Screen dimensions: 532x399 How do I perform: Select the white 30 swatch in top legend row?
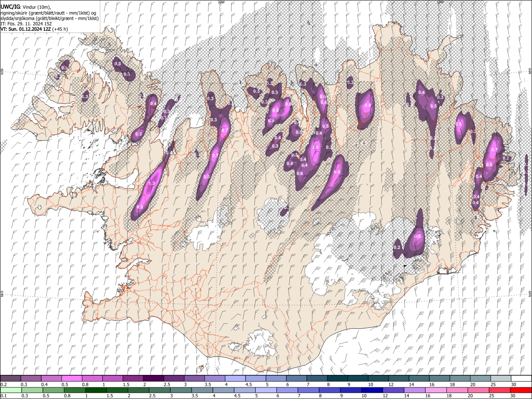pos(521,378)
